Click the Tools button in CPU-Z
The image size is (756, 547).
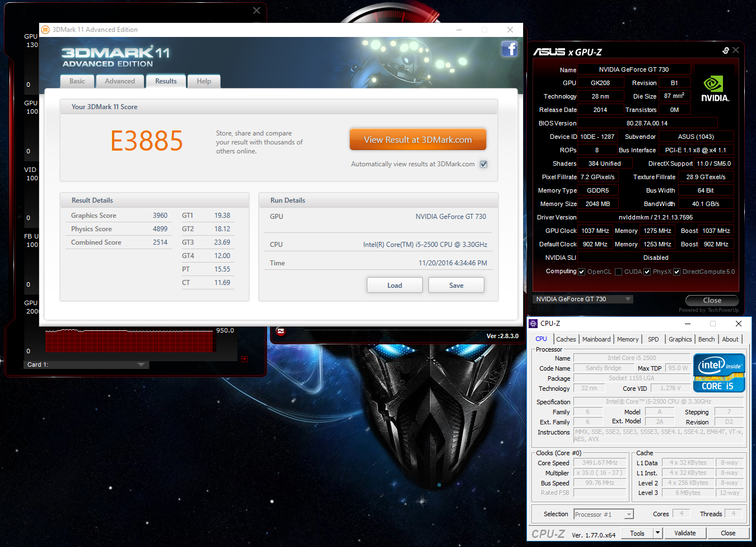point(637,533)
